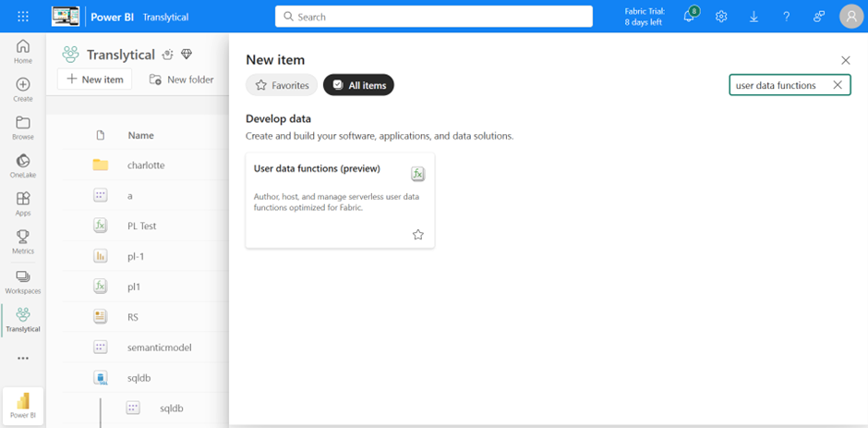Click the download icon in header
Image resolution: width=868 pixels, height=428 pixels.
point(753,17)
